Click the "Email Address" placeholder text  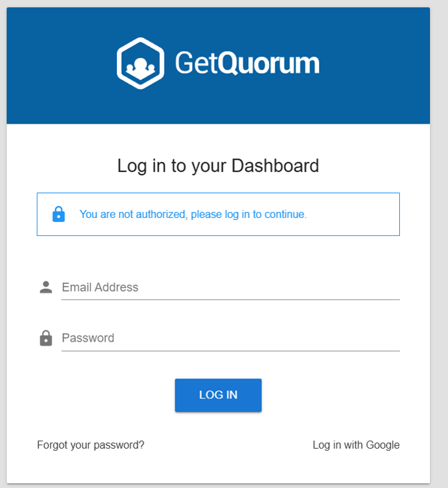pyautogui.click(x=100, y=287)
